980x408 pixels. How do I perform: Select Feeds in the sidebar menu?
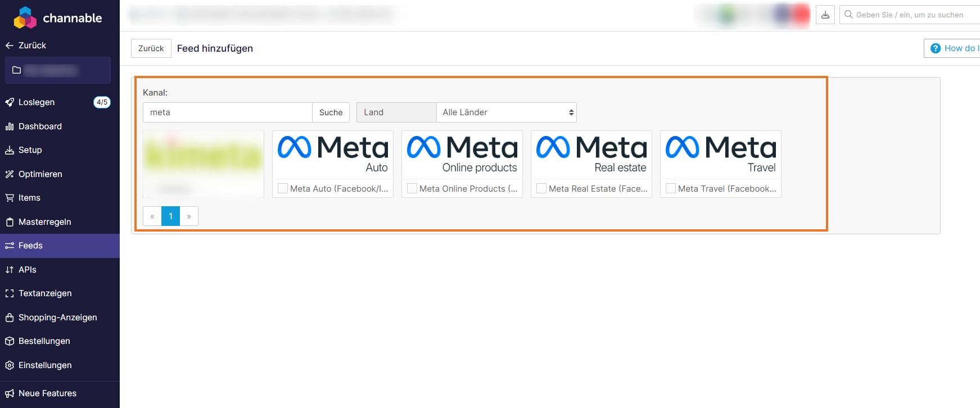pos(30,246)
